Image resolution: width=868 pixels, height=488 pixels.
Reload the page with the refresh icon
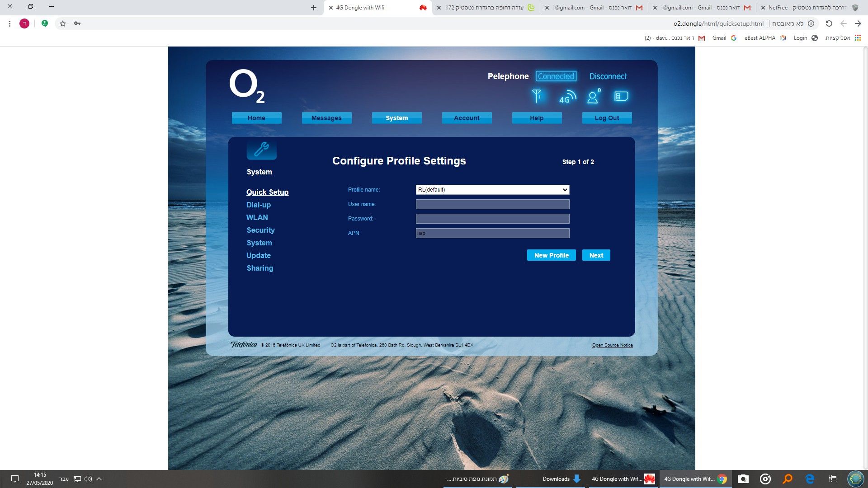coord(829,23)
